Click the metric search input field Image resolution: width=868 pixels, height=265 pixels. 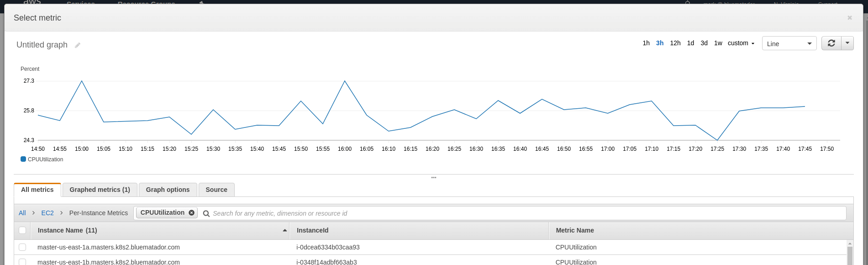tap(525, 213)
